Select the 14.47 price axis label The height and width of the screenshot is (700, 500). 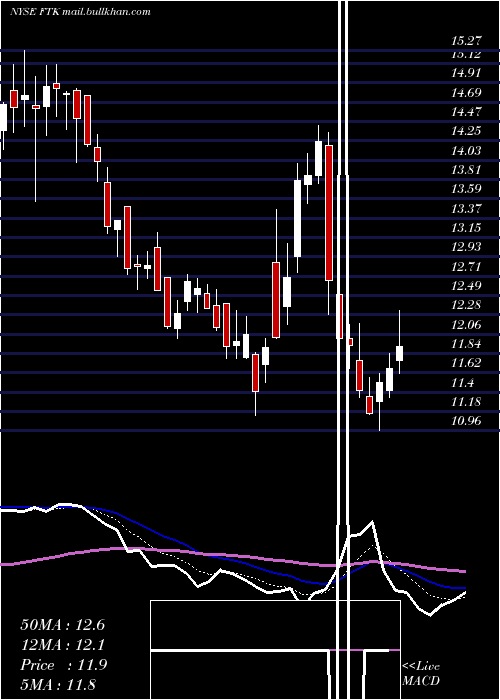[466, 112]
